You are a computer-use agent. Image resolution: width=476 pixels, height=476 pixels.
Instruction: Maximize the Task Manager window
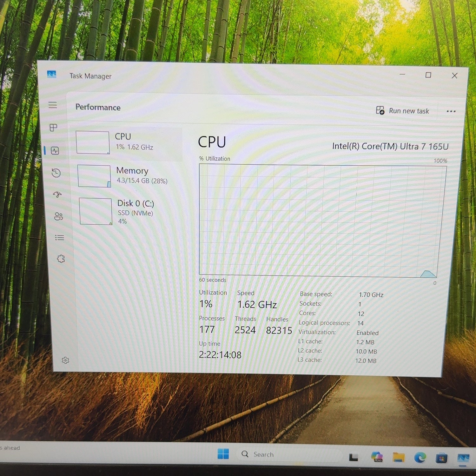pos(428,75)
